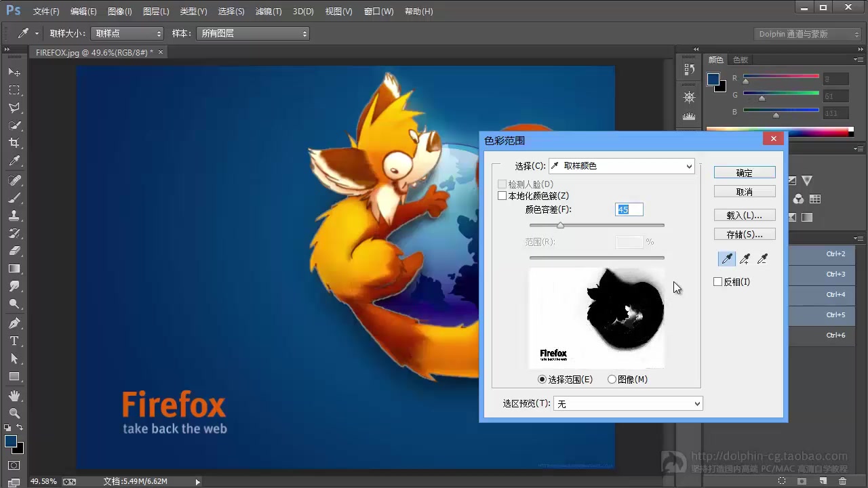Open the 取样大小 sample size dropdown
This screenshot has height=488, width=868.
tap(127, 33)
